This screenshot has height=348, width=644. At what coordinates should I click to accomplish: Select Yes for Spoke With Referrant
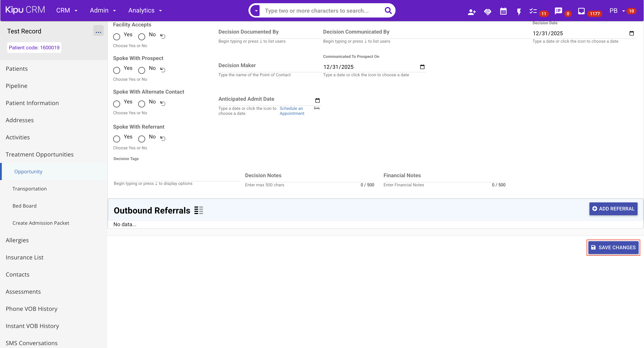[116, 139]
